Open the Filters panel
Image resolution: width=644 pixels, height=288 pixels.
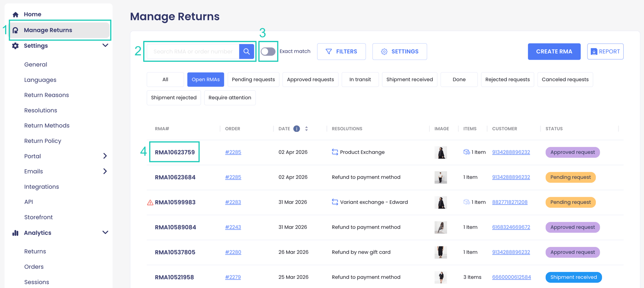(341, 52)
